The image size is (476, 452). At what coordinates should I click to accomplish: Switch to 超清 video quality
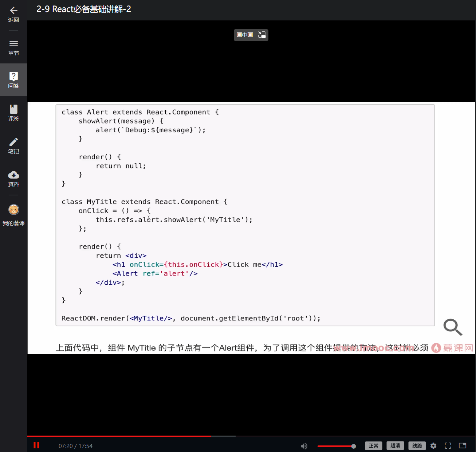coord(395,445)
